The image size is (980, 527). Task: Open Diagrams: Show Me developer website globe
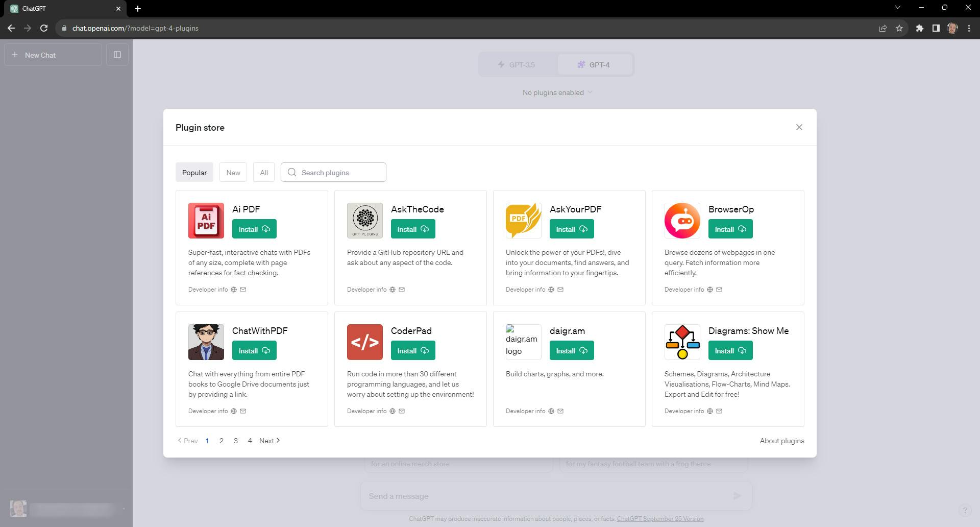pyautogui.click(x=710, y=411)
